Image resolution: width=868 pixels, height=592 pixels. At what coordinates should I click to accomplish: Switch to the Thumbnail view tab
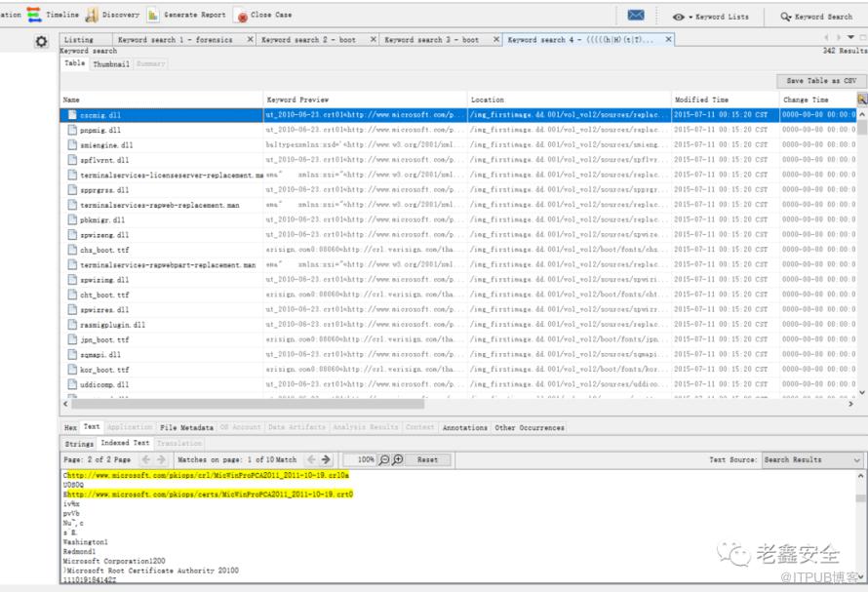110,63
